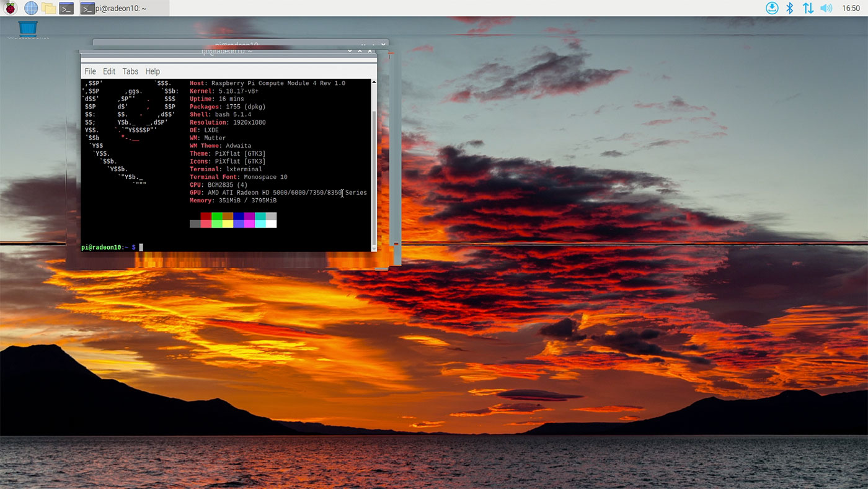Open the software updates tray icon
Screen dimensions: 868x489
[x=772, y=8]
